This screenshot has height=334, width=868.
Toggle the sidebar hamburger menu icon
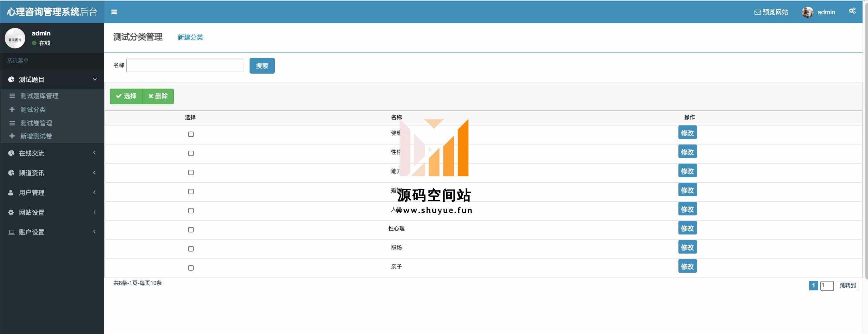[x=114, y=12]
